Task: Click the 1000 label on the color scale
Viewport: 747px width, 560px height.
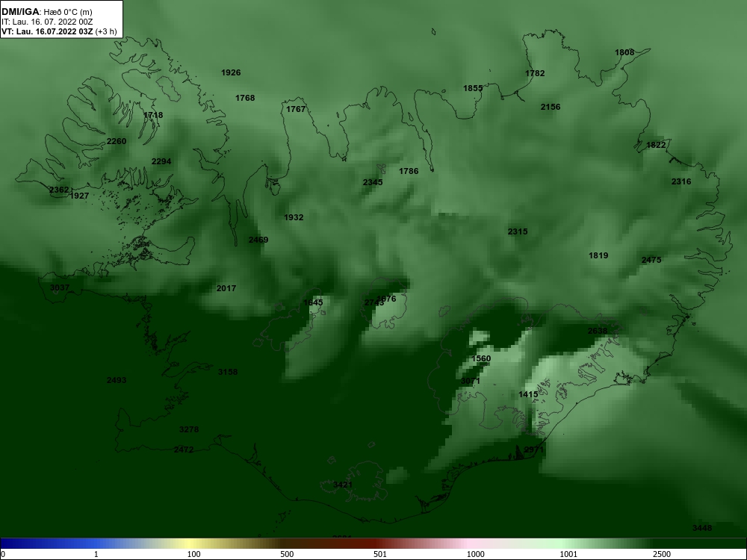Action: (x=475, y=554)
